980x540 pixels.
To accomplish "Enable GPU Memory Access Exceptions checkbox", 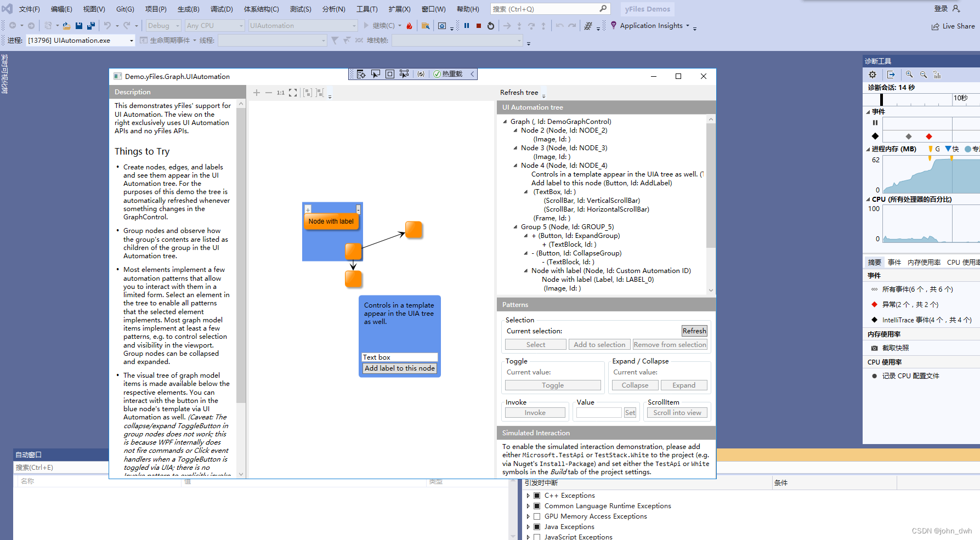I will 537,516.
